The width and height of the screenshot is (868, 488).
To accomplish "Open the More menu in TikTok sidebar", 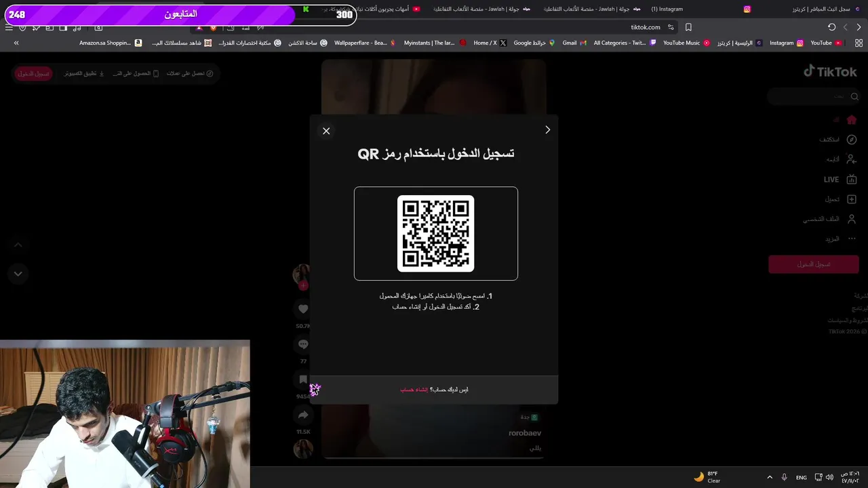I will tap(840, 239).
